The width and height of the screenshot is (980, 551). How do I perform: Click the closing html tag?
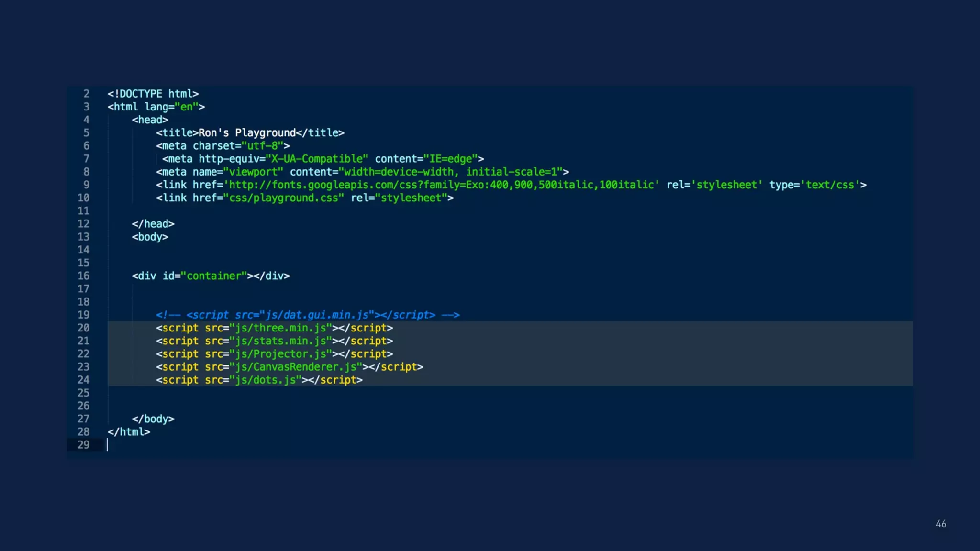point(129,432)
